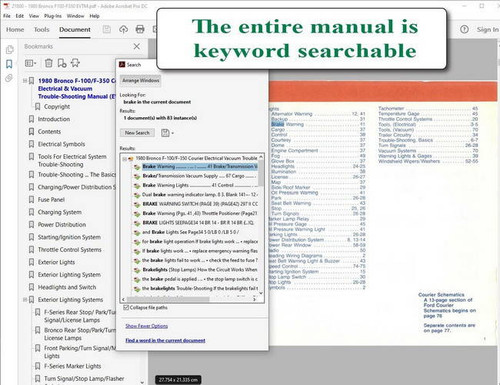Screen dimensions: 500x385
Task: Open the Charging/Power Distribution bookmark
Action: click(x=77, y=187)
